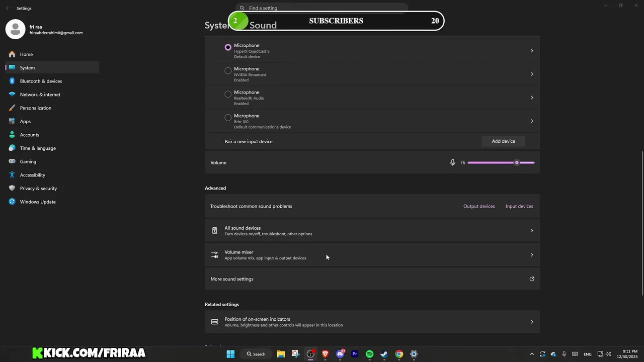Screen dimensions: 644x362
Task: Expand NVIDIA Broadcast microphone properties chevron
Action: (532, 74)
